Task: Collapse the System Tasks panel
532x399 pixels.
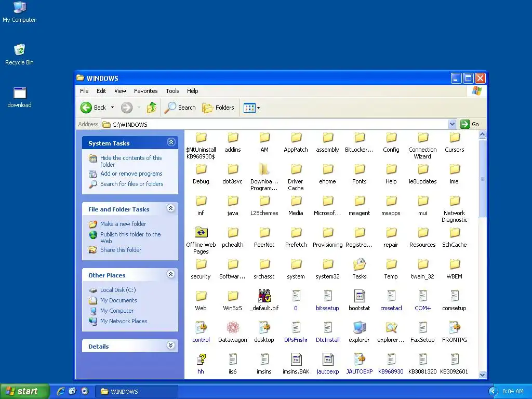Action: click(171, 142)
